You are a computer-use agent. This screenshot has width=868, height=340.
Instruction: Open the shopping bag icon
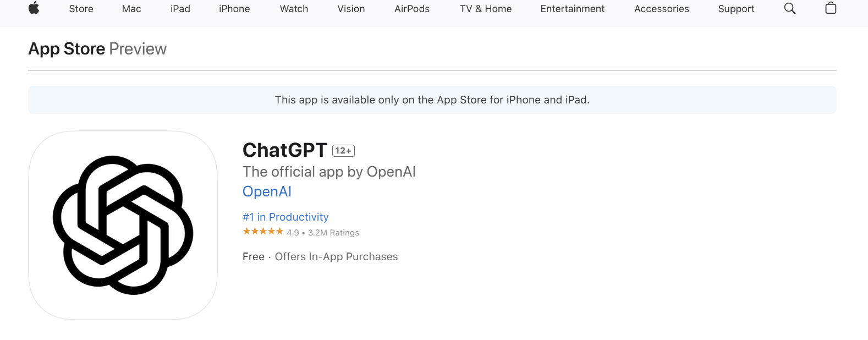click(x=831, y=8)
